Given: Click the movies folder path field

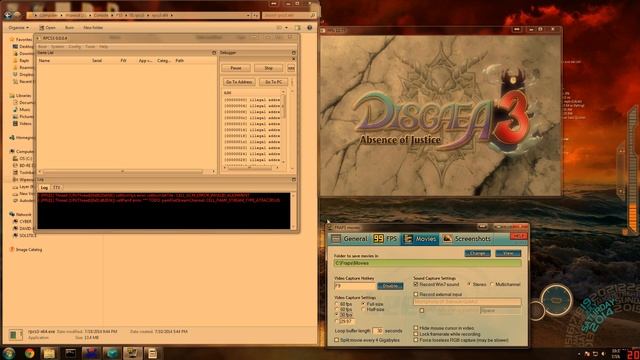Looking at the screenshot, I should tap(428, 263).
